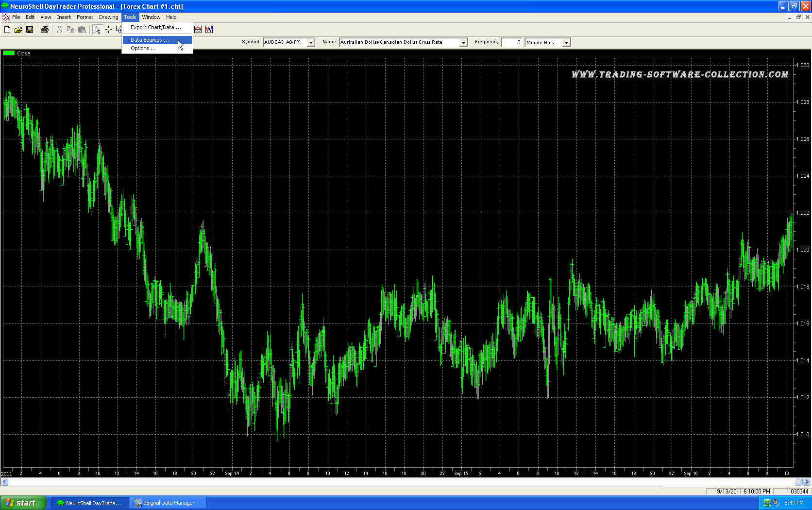The image size is (812, 510).
Task: Open Options from the Tools menu
Action: pos(143,48)
